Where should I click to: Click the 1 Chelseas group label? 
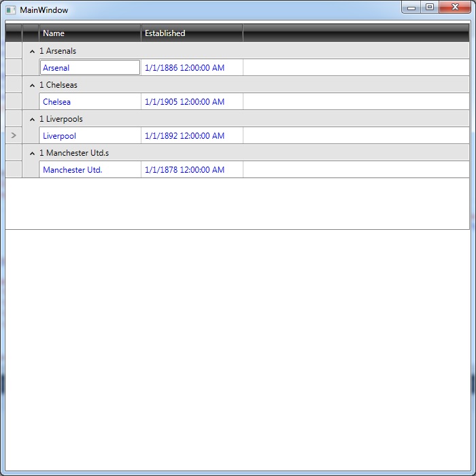pos(58,85)
